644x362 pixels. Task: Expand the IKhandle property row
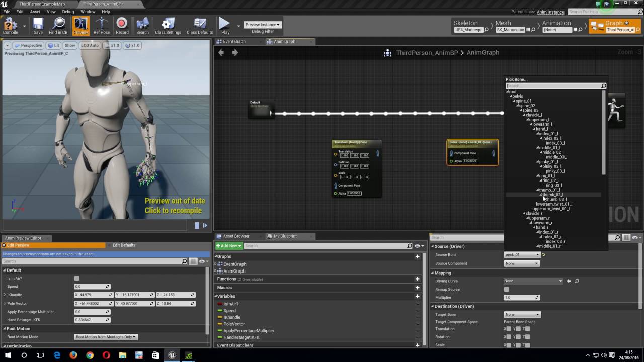point(5,295)
